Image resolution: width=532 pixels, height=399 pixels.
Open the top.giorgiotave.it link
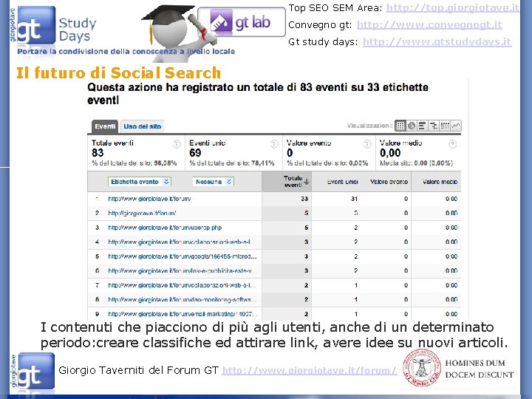pos(453,7)
